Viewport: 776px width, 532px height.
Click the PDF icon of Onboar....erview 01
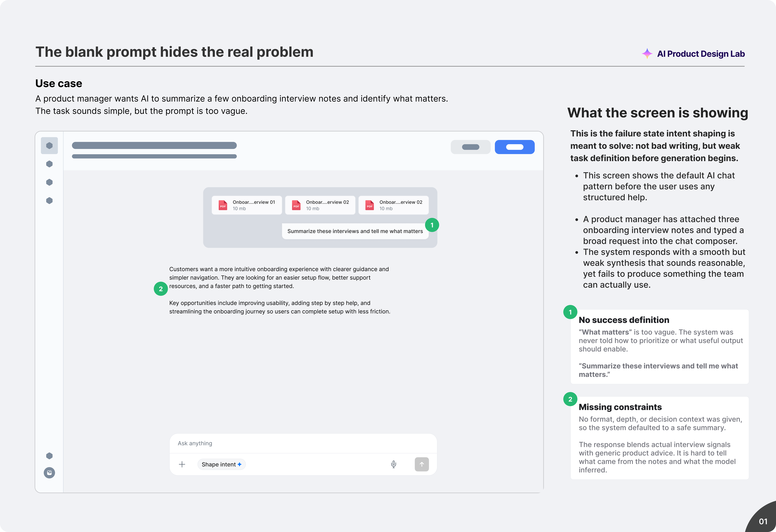223,205
